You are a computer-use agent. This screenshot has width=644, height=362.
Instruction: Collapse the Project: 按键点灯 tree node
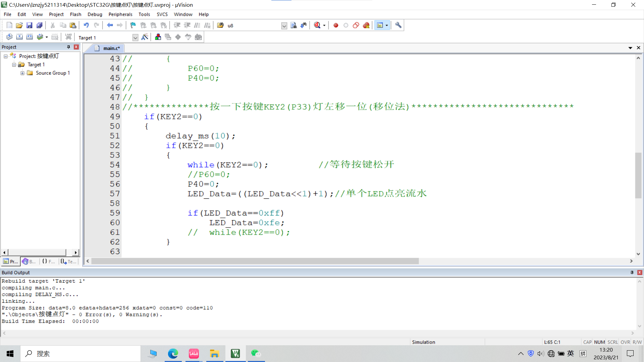[x=6, y=56]
